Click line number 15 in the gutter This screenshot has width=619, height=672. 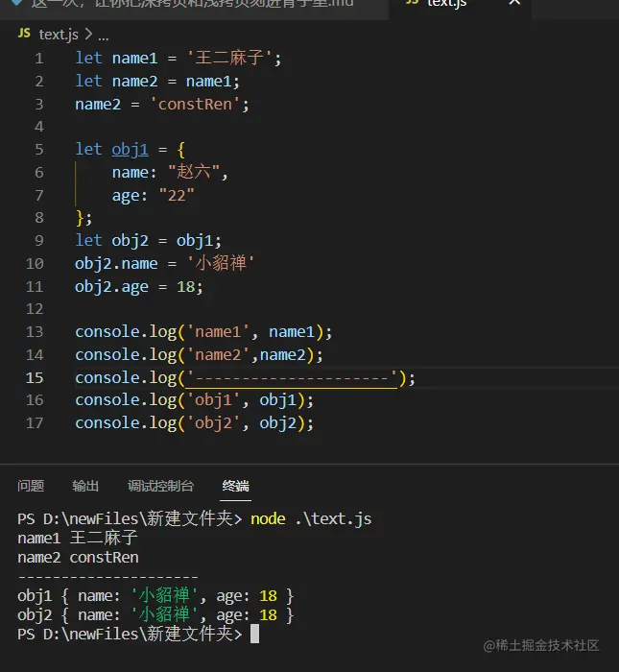tap(35, 378)
